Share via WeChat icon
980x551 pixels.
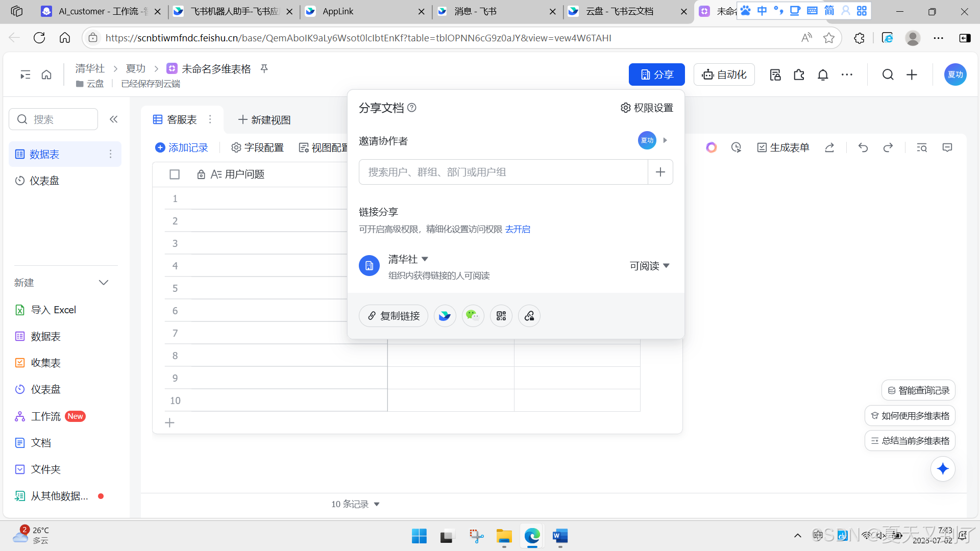(x=473, y=316)
